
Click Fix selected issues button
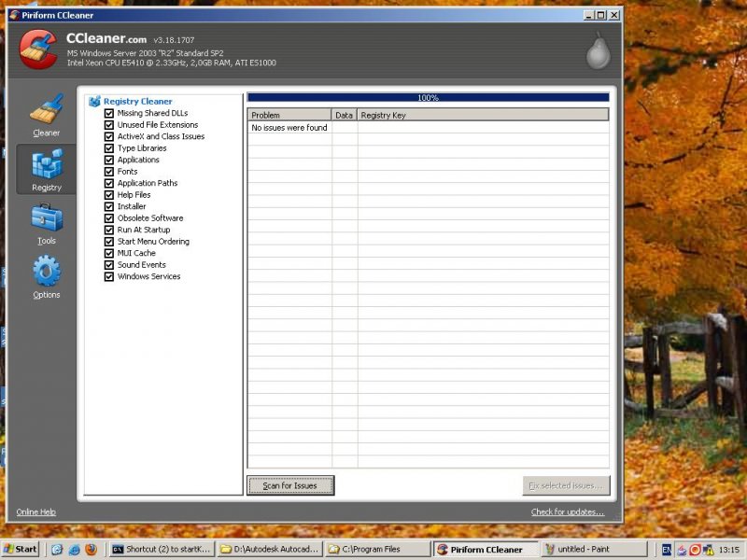pyautogui.click(x=566, y=485)
